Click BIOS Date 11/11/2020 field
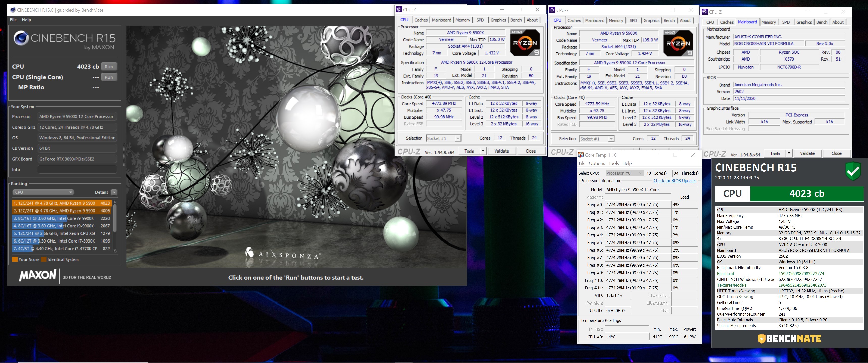 click(789, 99)
